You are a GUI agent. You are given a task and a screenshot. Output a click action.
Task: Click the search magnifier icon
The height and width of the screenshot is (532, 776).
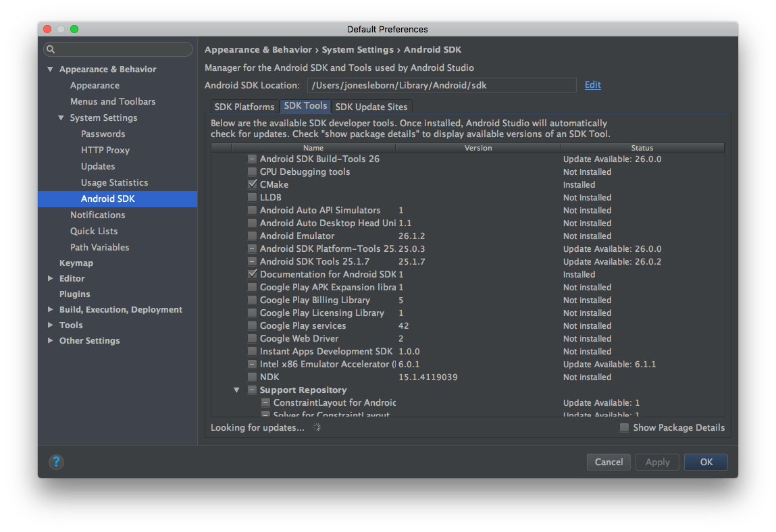[51, 49]
